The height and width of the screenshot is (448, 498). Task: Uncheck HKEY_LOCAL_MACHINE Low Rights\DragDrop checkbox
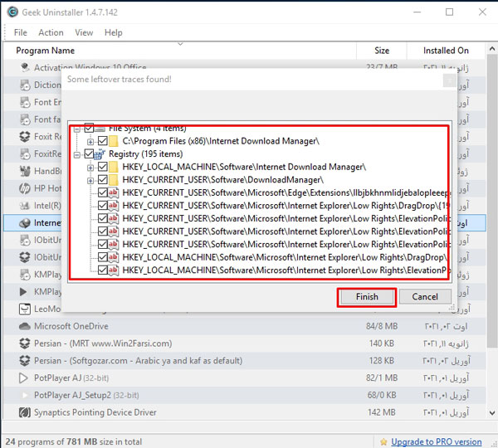click(x=103, y=257)
